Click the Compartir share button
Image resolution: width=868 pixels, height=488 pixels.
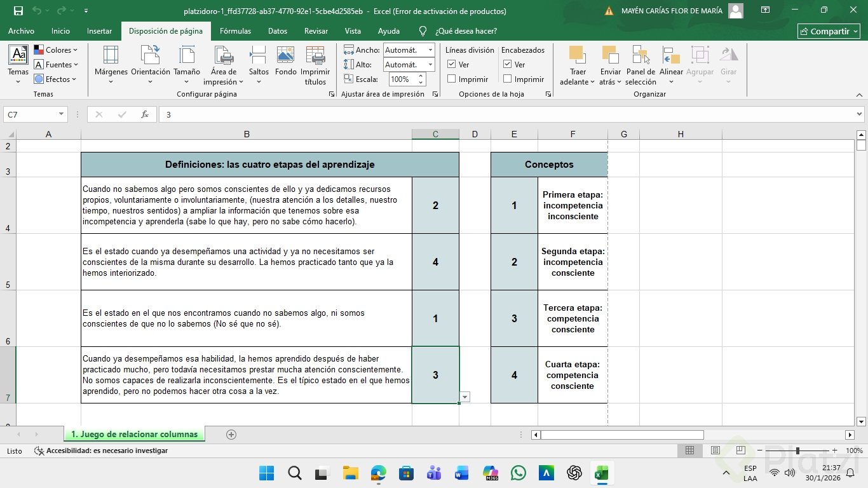coord(829,31)
